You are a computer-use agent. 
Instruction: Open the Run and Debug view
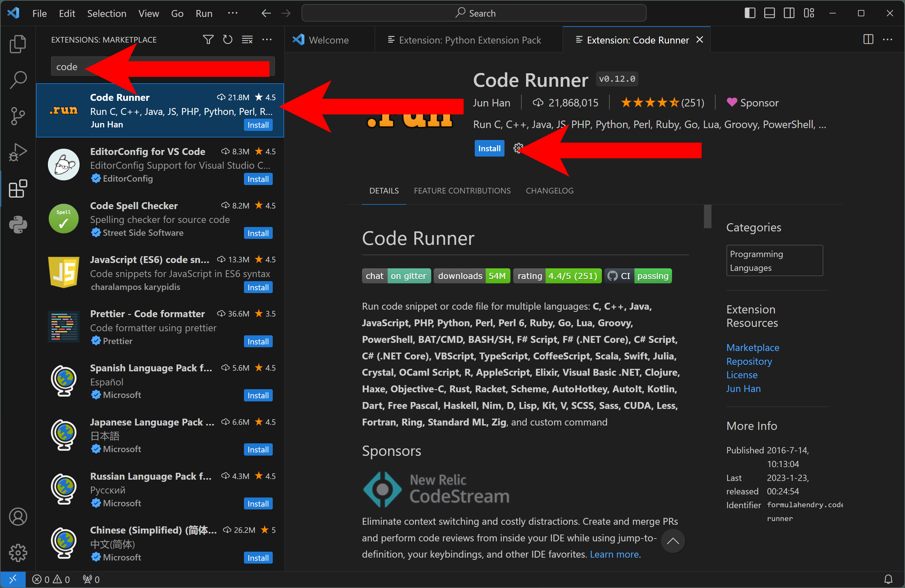point(18,152)
